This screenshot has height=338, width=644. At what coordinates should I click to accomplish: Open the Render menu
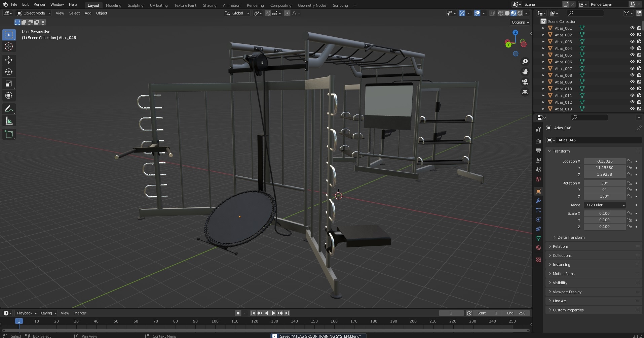pyautogui.click(x=39, y=4)
